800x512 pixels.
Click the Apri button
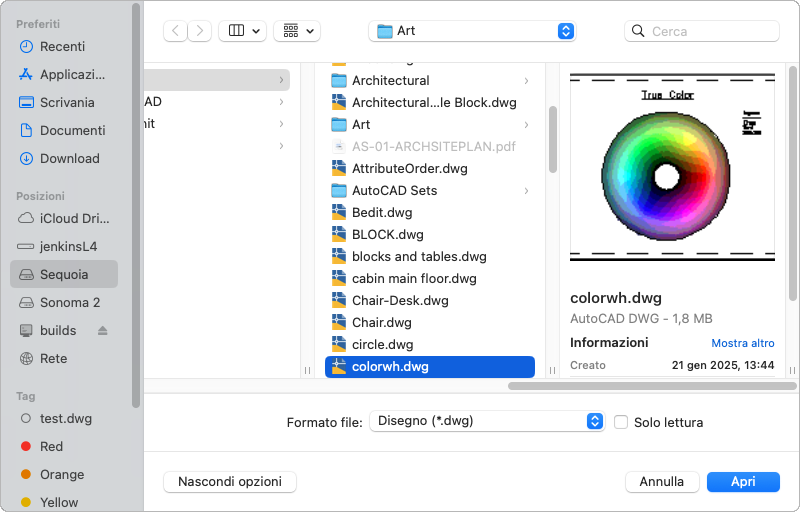coord(743,482)
